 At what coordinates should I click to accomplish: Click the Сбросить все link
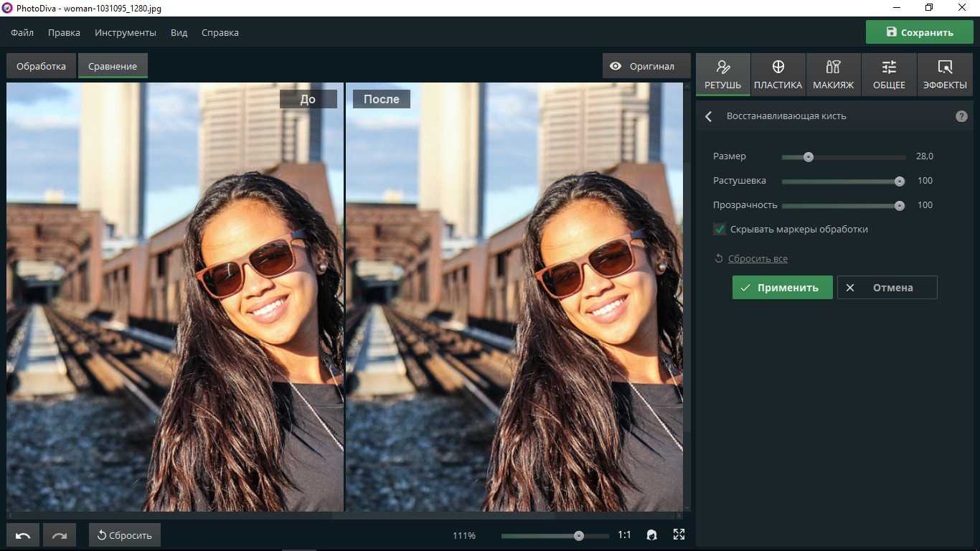coord(758,258)
